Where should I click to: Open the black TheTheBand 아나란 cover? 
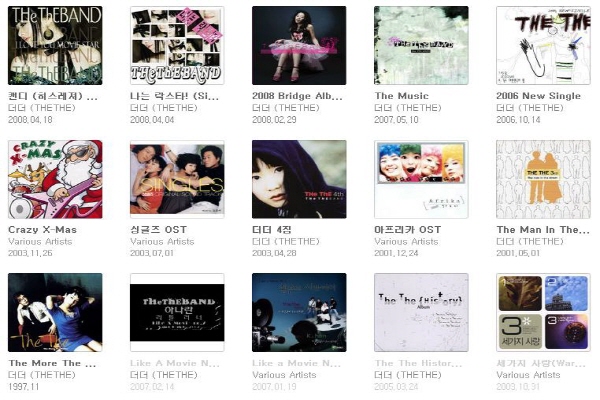pos(177,312)
